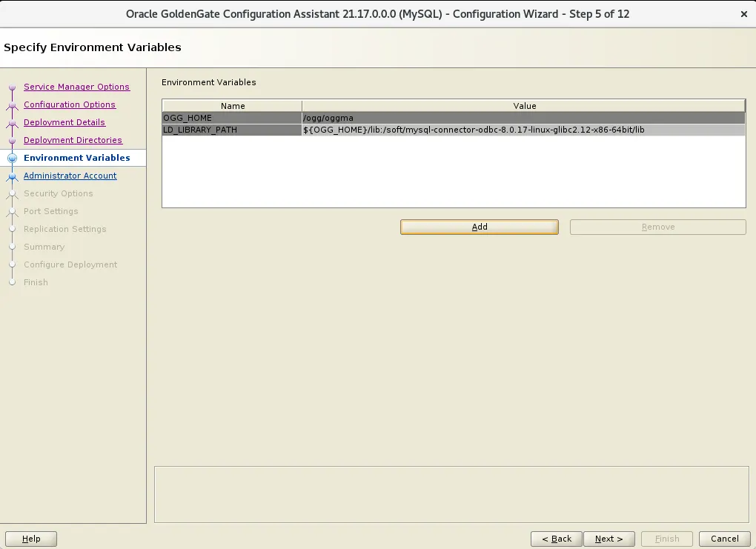Click the Deployment Details step indicator icon
Viewport: 756px width, 549px height.
12,122
